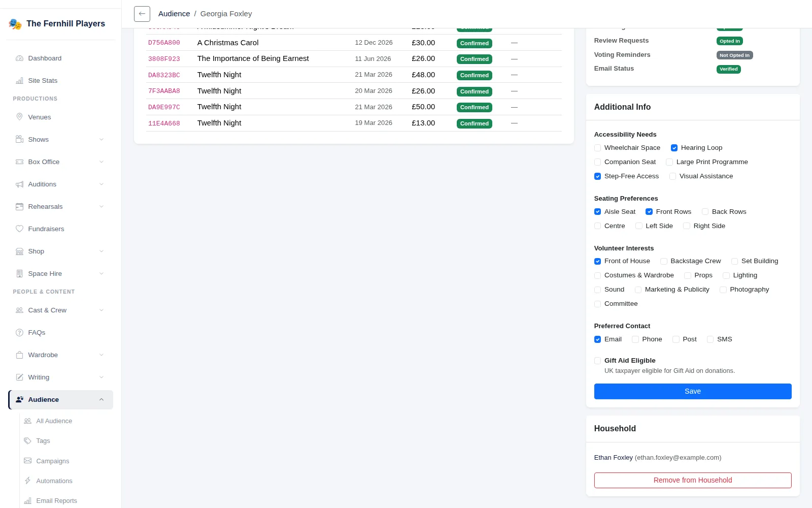
Task: Expand the Wardrobe submenu chevron
Action: pyautogui.click(x=101, y=355)
